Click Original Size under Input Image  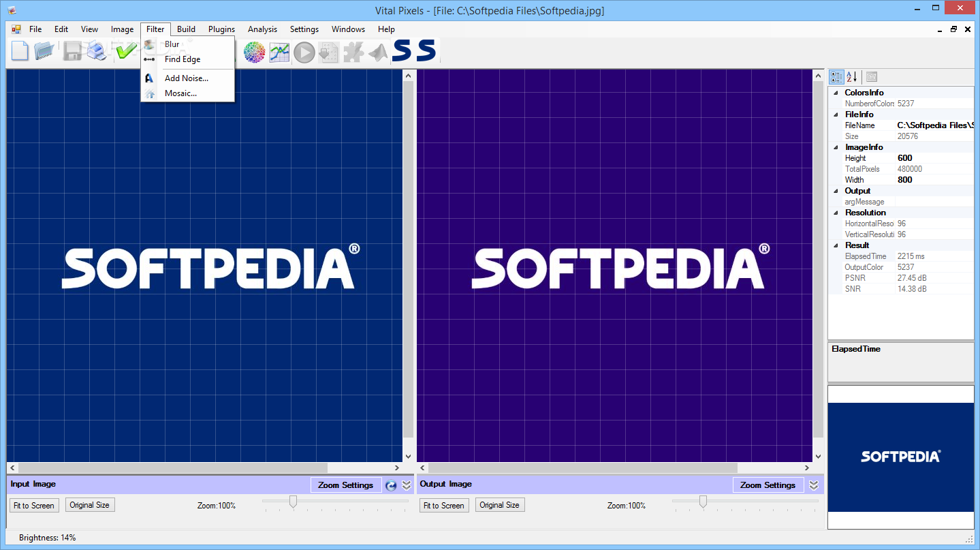coord(89,505)
